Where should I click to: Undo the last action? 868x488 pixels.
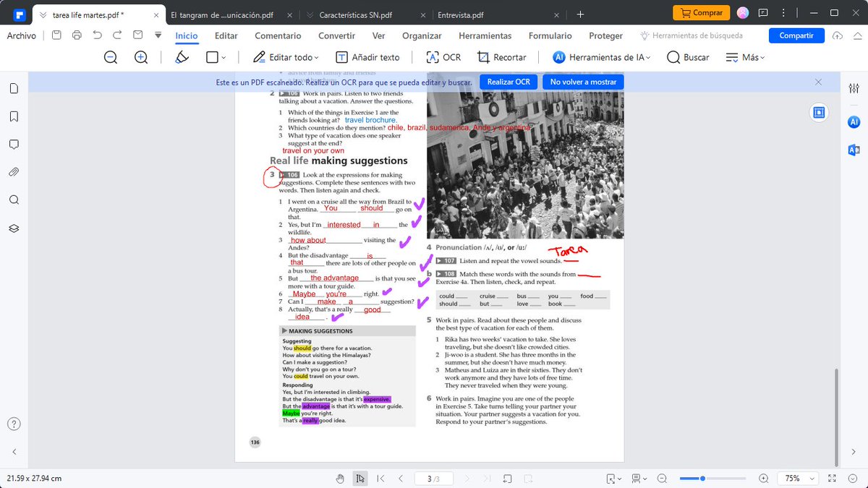pyautogui.click(x=98, y=35)
